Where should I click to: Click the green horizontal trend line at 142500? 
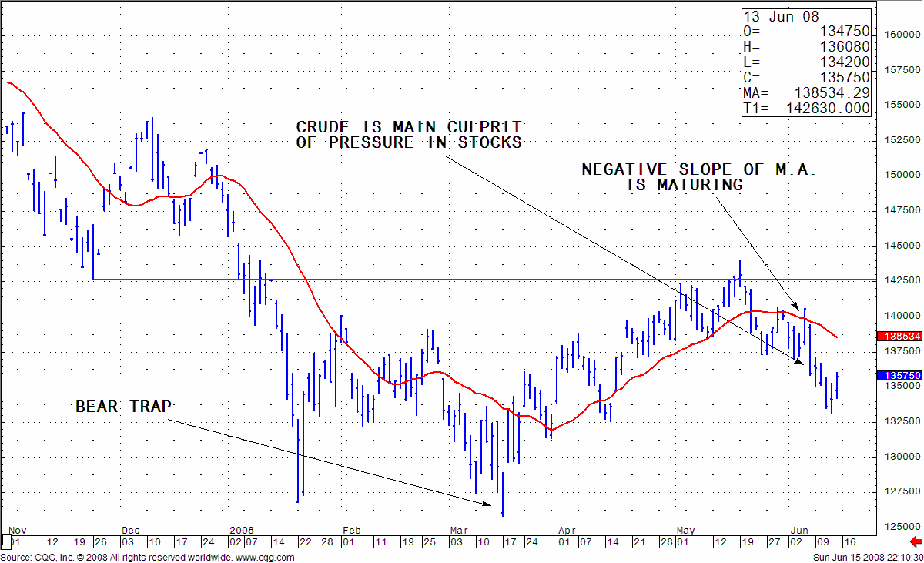[x=385, y=280]
